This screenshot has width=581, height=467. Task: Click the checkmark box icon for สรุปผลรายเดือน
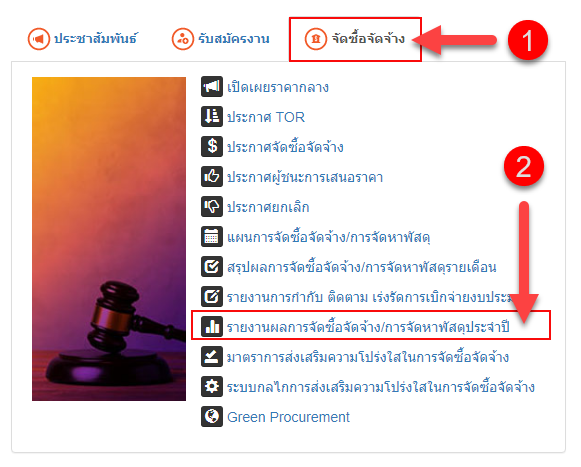(212, 266)
